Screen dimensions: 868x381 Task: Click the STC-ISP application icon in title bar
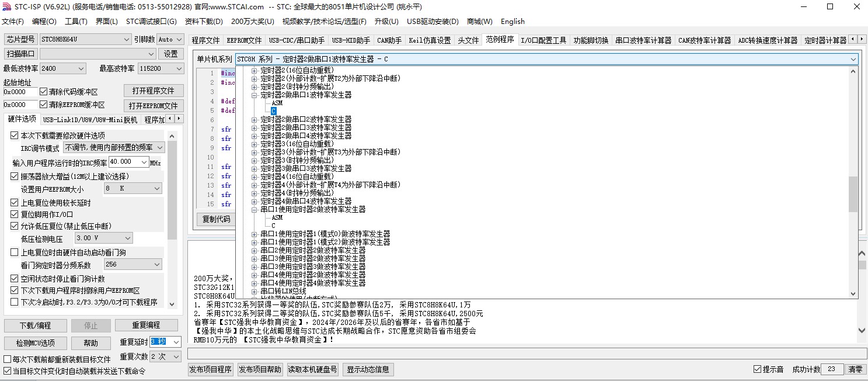click(x=6, y=6)
